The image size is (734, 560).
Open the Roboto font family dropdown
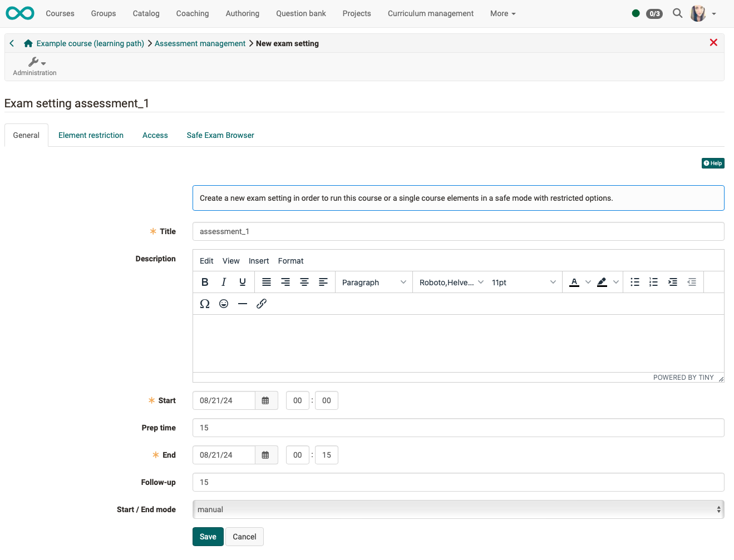[451, 283]
